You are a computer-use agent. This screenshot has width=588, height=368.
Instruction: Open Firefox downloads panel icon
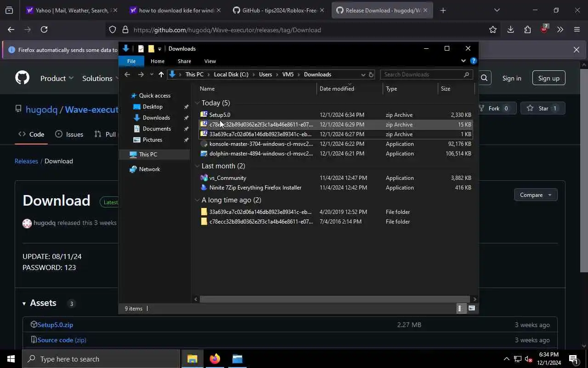510,29
